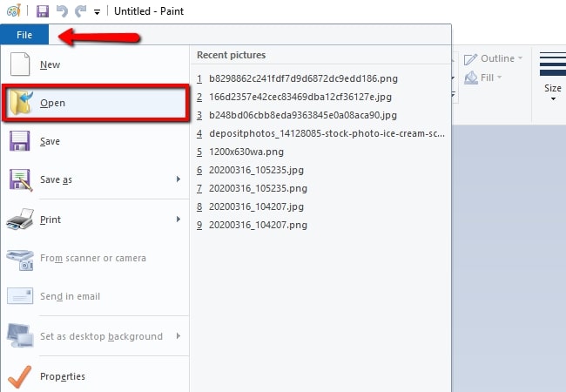Click the Open folder icon
The height and width of the screenshot is (392, 566).
(21, 103)
